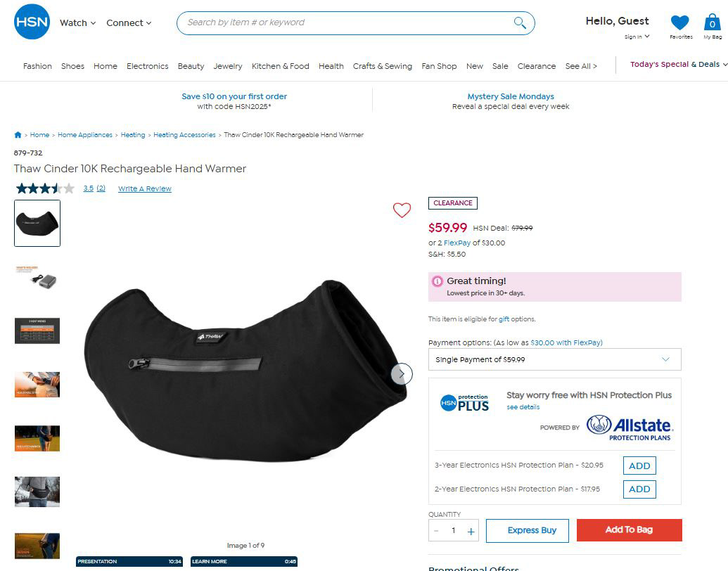Screen dimensions: 728x571
Task: Click the search magnifier icon
Action: point(520,23)
